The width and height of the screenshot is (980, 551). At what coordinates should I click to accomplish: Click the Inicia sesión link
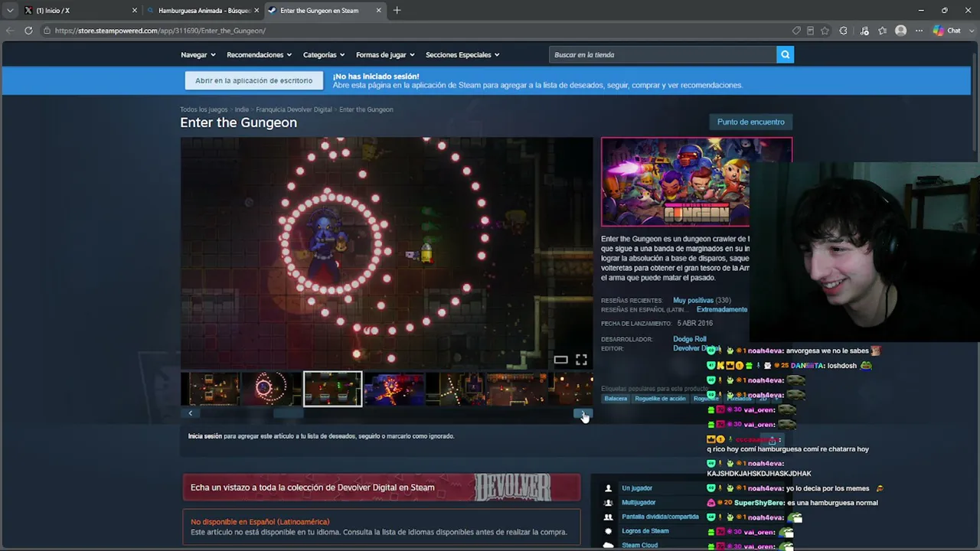[205, 436]
